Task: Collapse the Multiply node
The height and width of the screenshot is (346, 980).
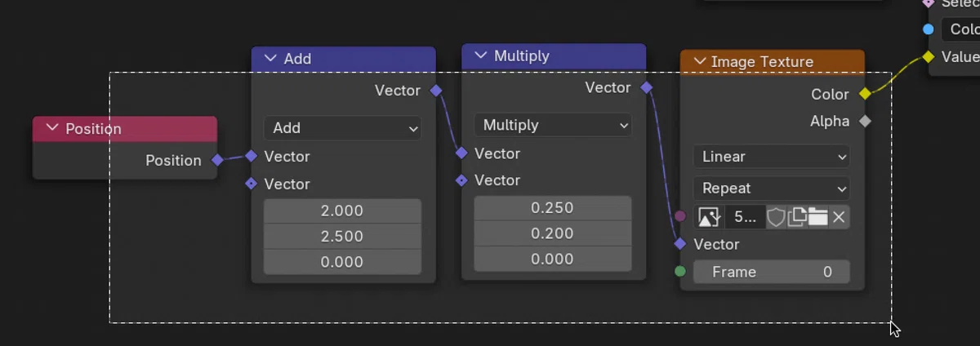Action: pyautogui.click(x=481, y=56)
